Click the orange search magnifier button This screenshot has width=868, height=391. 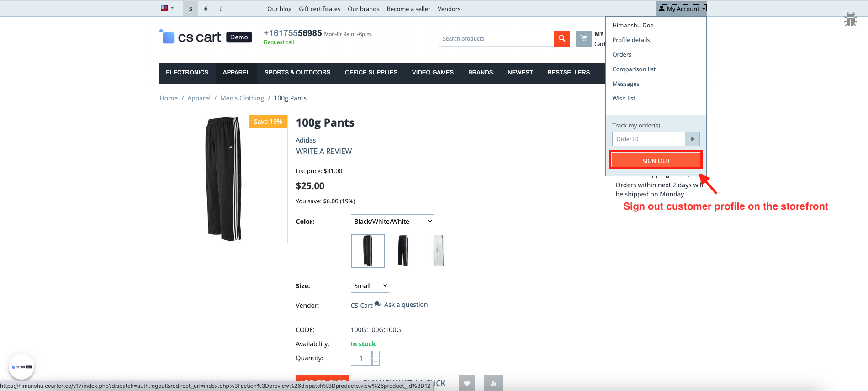pyautogui.click(x=562, y=39)
